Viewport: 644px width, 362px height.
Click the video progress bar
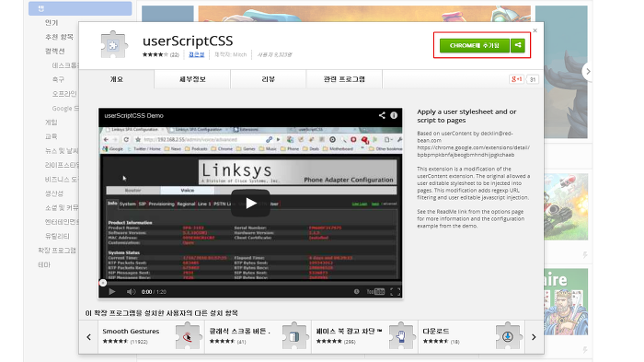tap(250, 283)
